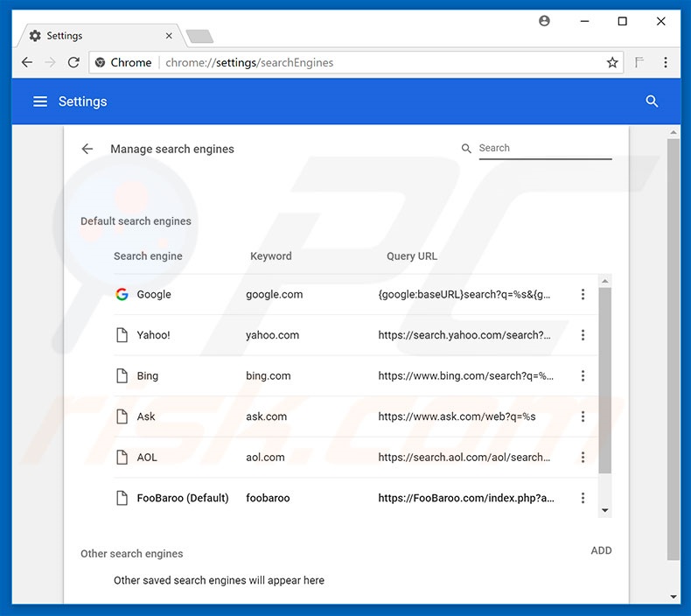Click the https://www.bing.com query URL
The height and width of the screenshot is (616, 691).
tap(466, 375)
